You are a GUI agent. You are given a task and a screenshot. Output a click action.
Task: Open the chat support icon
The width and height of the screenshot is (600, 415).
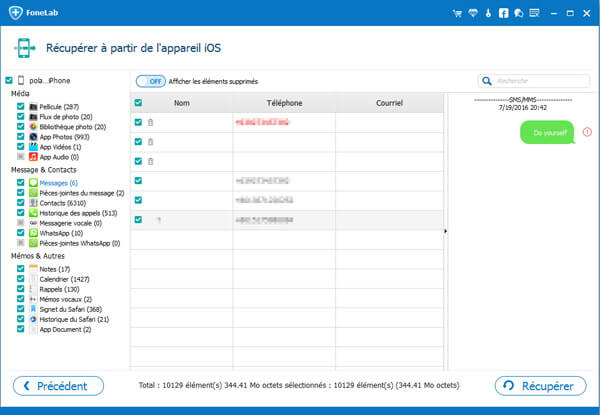coord(518,13)
